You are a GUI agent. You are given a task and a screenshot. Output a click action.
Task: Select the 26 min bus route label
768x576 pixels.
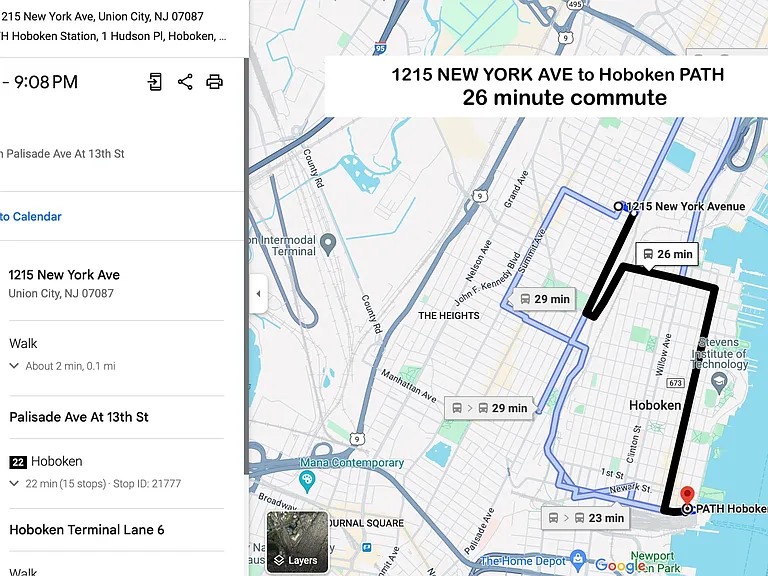click(667, 254)
